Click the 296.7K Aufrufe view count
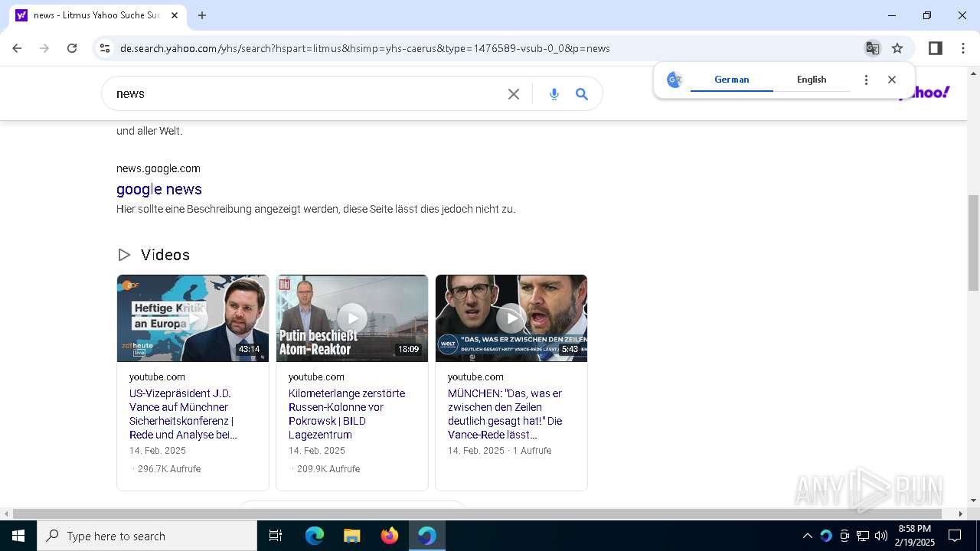980x551 pixels. (x=169, y=469)
